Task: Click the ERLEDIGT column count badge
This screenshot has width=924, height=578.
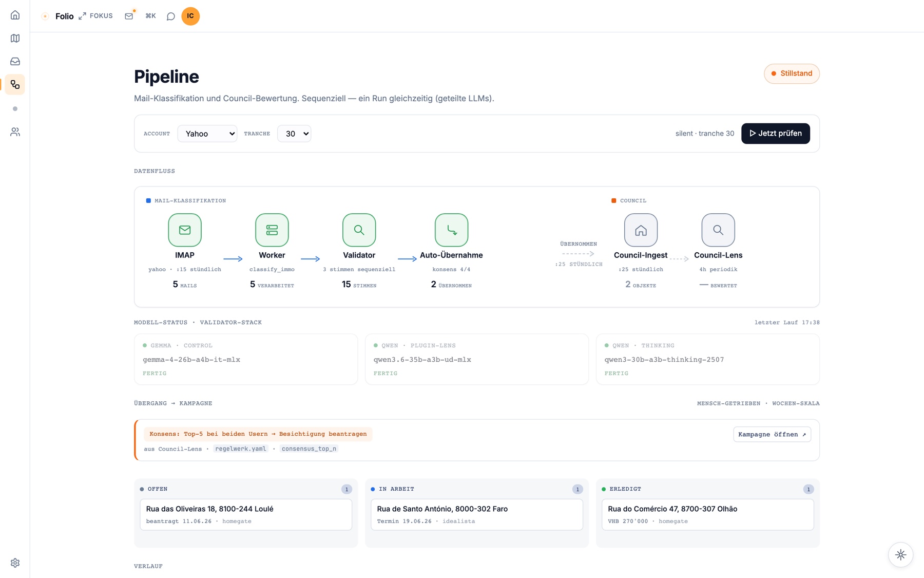Action: tap(809, 489)
